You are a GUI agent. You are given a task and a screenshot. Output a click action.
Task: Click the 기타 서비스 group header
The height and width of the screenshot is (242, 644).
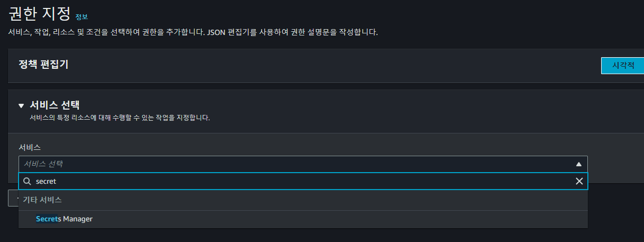click(x=42, y=200)
